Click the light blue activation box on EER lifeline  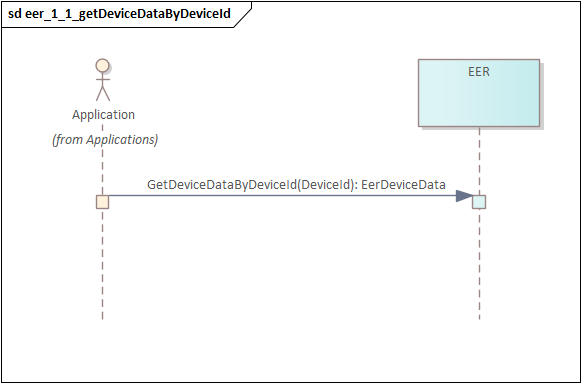point(479,202)
